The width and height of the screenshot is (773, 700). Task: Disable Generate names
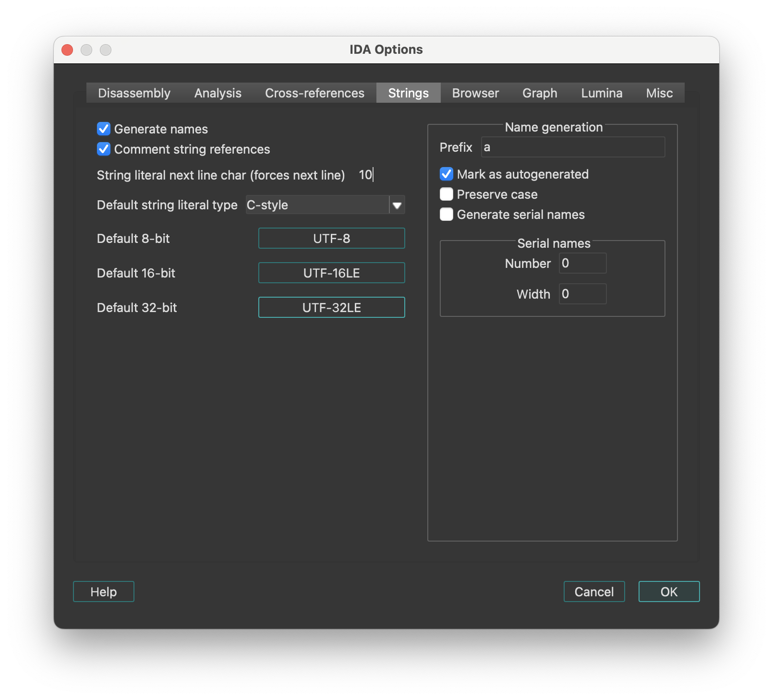click(103, 129)
